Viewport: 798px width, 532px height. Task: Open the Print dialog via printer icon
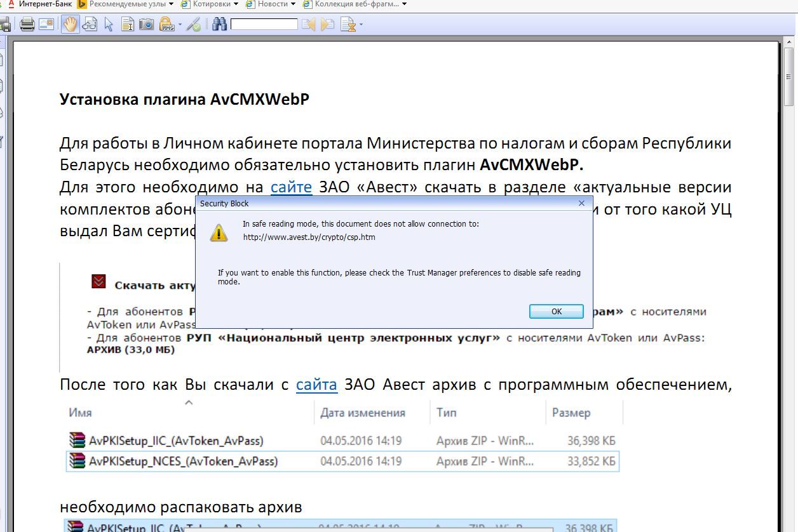click(26, 25)
